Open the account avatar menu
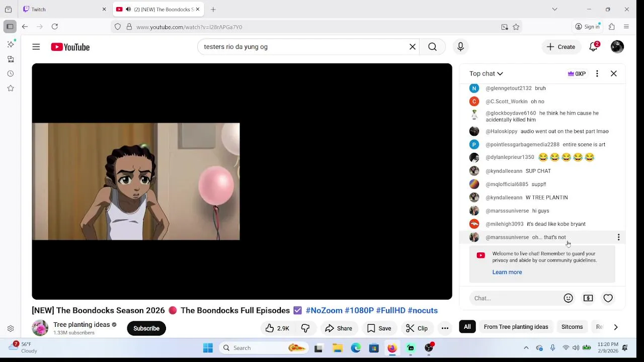 617,47
